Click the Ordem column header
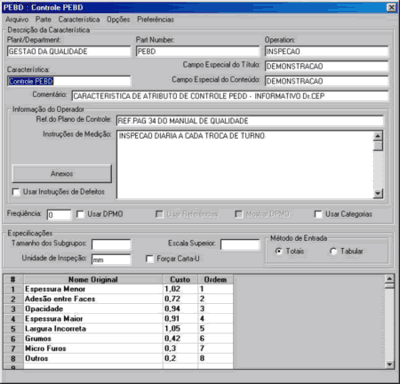The height and width of the screenshot is (384, 400). [215, 279]
